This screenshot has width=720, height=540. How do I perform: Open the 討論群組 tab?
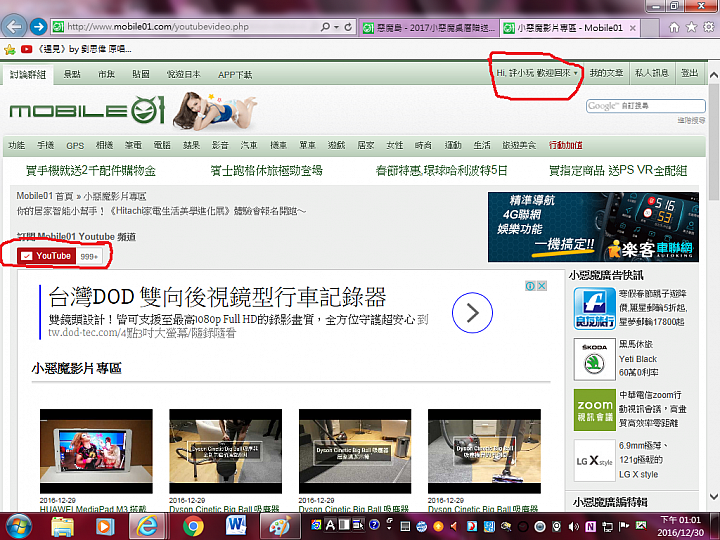pyautogui.click(x=28, y=74)
